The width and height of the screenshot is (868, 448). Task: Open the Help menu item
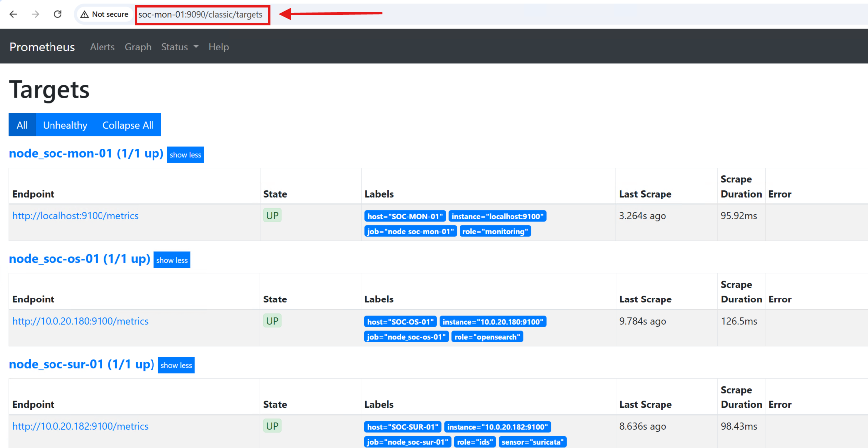click(x=218, y=47)
